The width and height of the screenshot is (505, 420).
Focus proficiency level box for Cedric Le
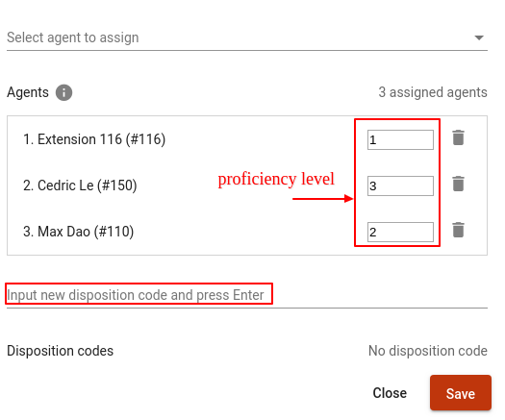click(400, 185)
